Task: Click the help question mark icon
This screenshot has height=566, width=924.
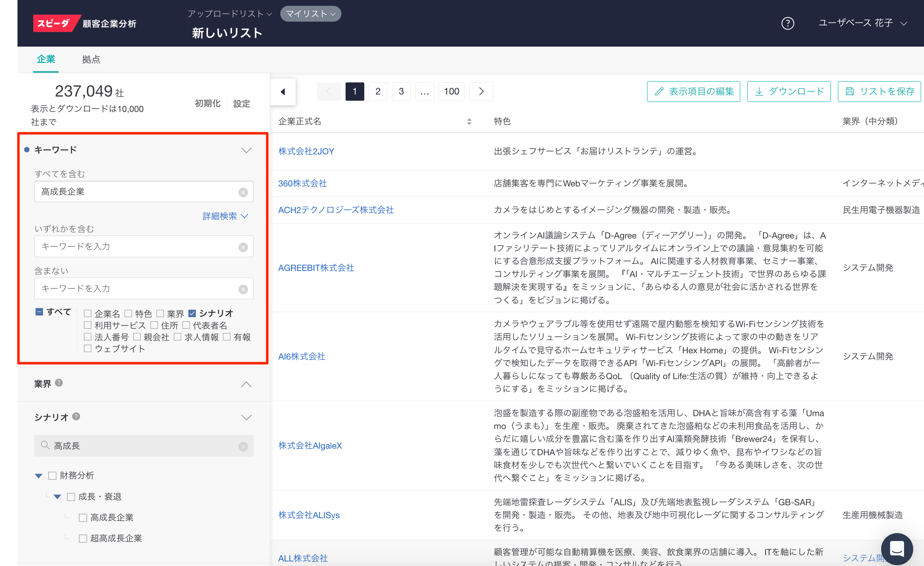Action: point(788,23)
